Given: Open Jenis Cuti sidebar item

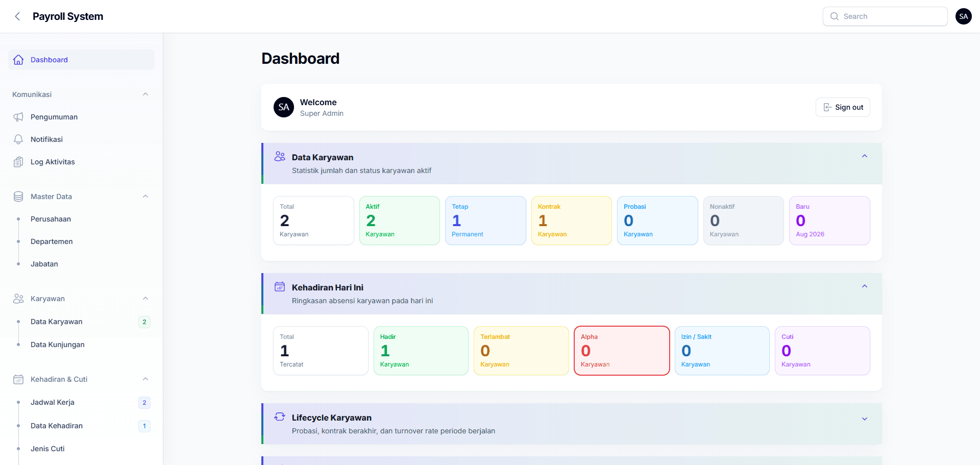Looking at the screenshot, I should coord(81,449).
